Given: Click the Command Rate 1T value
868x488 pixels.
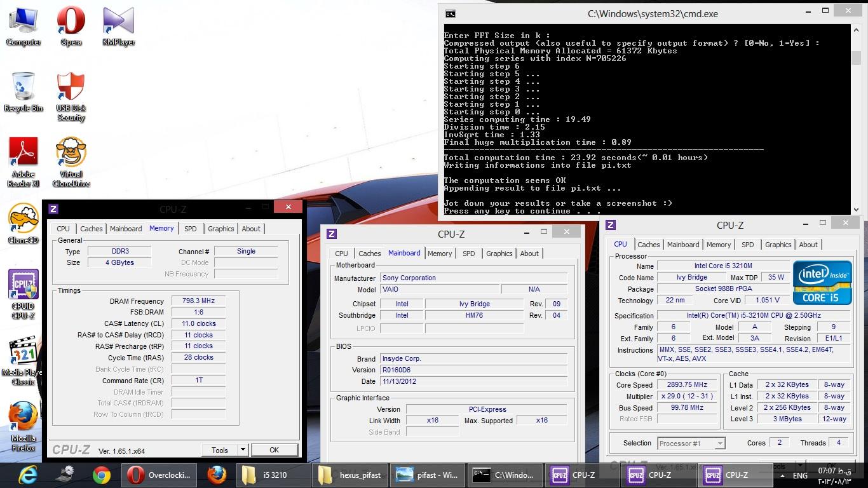Looking at the screenshot, I should coord(198,381).
